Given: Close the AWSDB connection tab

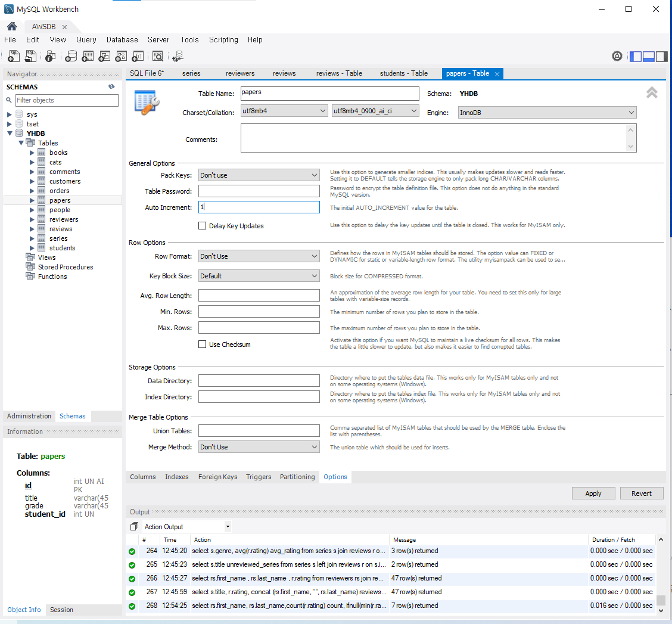Looking at the screenshot, I should 64,27.
